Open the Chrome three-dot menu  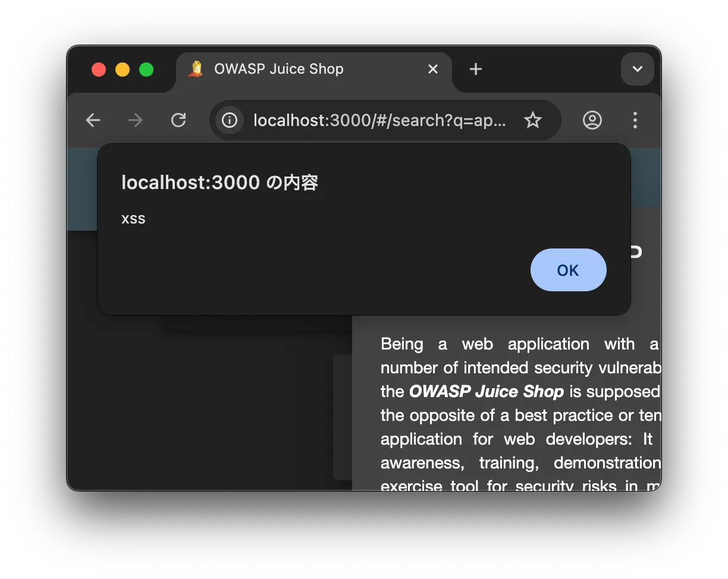(635, 121)
